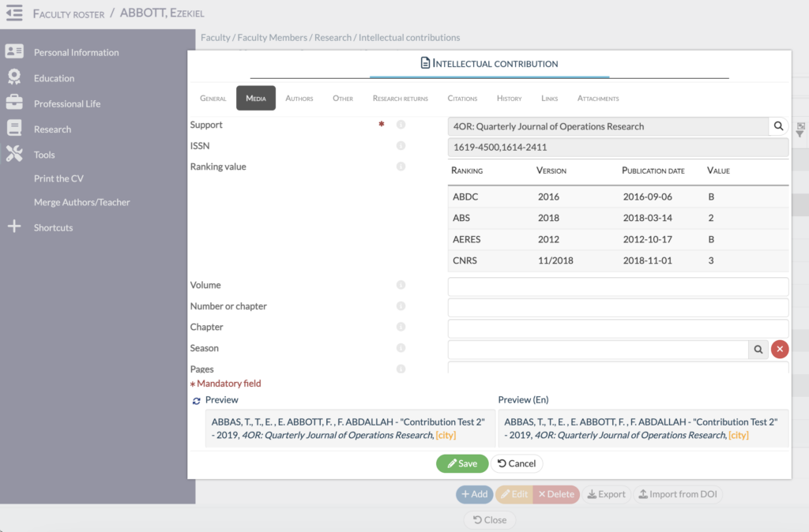Click info icon beside Ranking value
The width and height of the screenshot is (809, 532).
(x=401, y=167)
